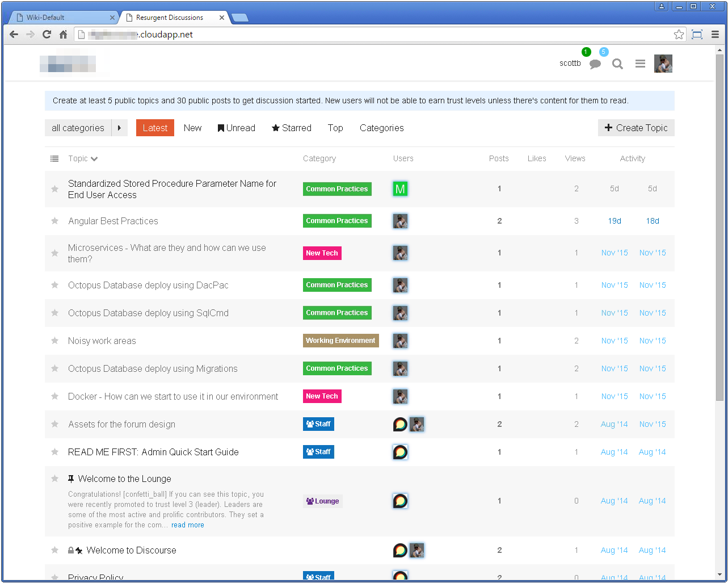Toggle star on Noisy work areas topic
728x583 pixels.
pyautogui.click(x=55, y=341)
